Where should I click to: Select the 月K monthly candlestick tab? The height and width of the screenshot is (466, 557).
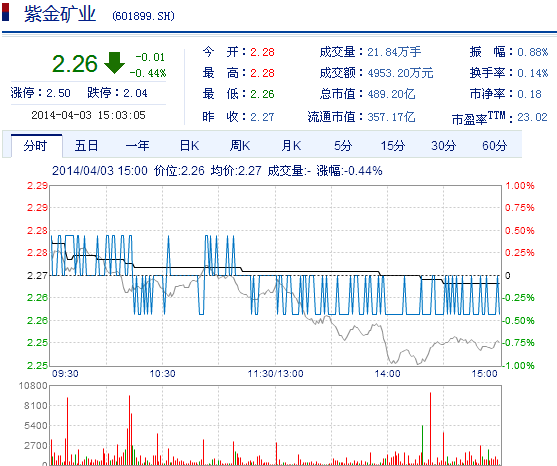291,146
